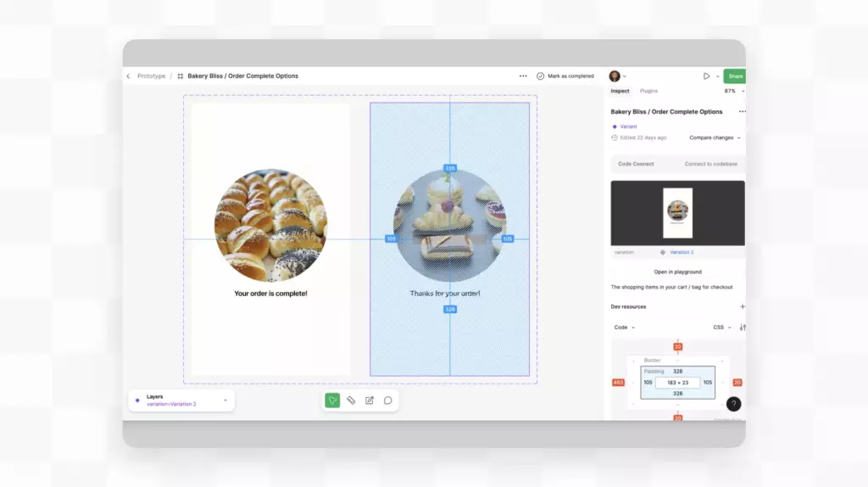
Task: Add a dev resource with the plus icon
Action: [x=743, y=306]
